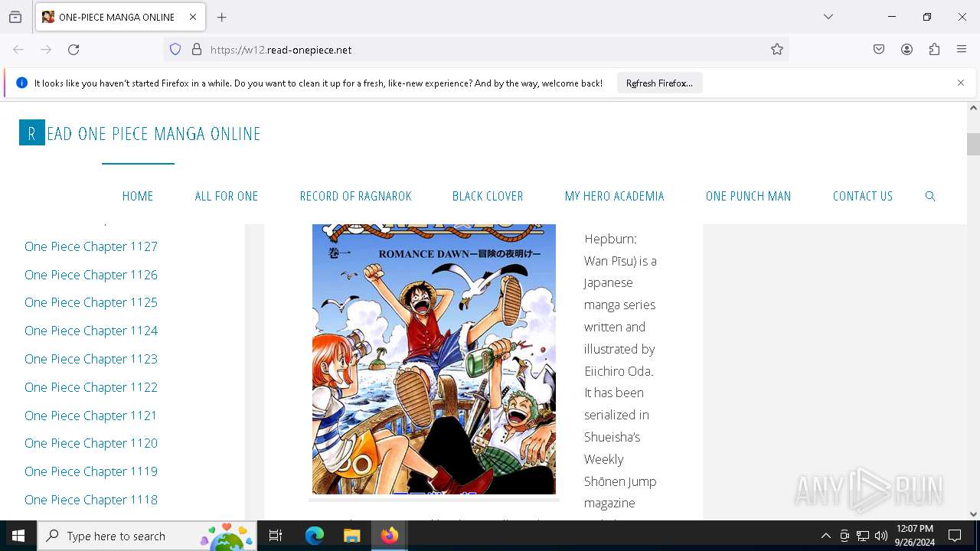Open One Piece Chapter 1121 link
980x551 pixels.
tap(90, 416)
